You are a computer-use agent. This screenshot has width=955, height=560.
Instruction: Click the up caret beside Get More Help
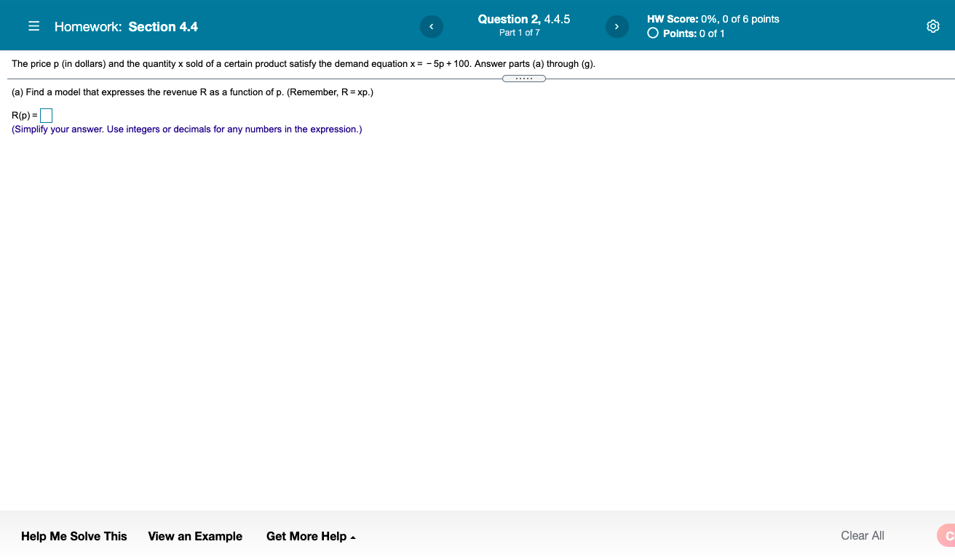(x=353, y=536)
